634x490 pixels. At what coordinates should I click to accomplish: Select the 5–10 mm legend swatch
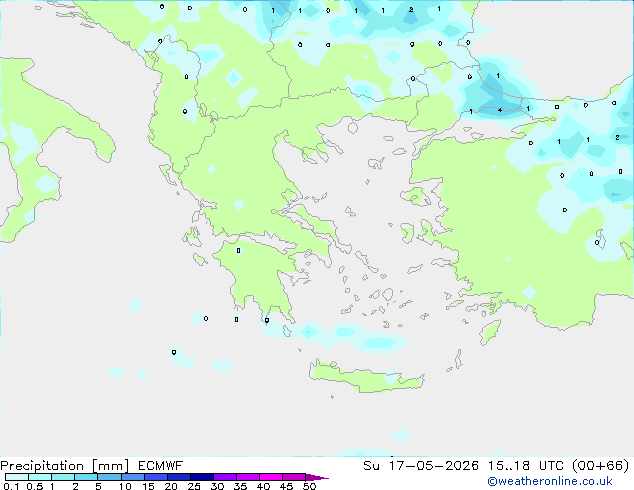[x=109, y=477]
